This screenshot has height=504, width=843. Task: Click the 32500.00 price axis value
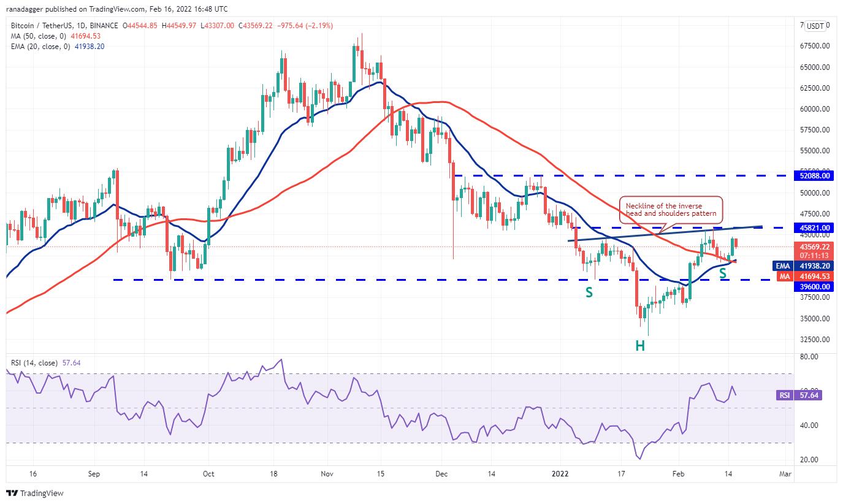[x=816, y=339]
